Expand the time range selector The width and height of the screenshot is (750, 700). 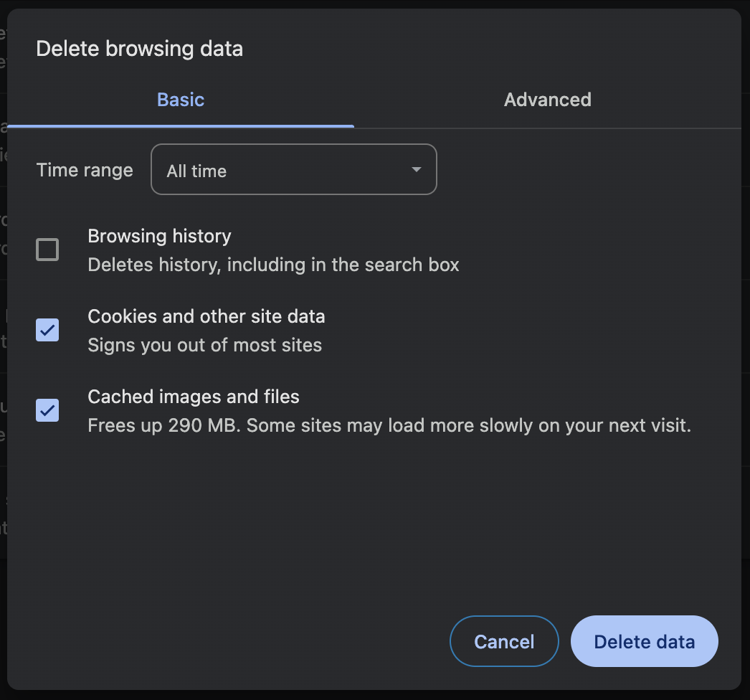[x=294, y=169]
